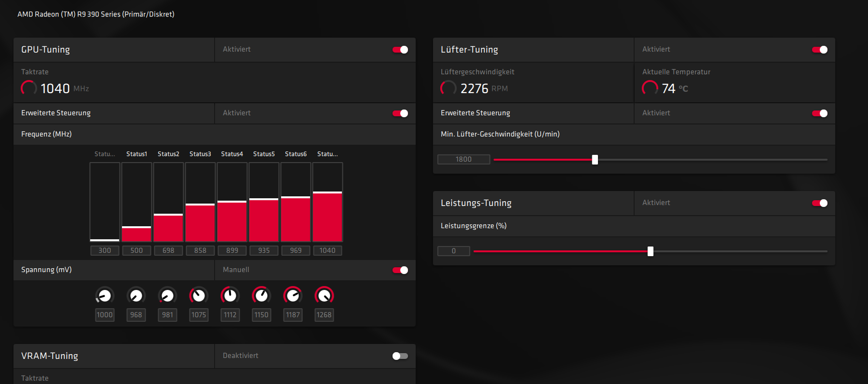This screenshot has width=868, height=384.
Task: Click the Min. Lüfter-Geschwindigkeit slider handle
Action: coord(595,160)
